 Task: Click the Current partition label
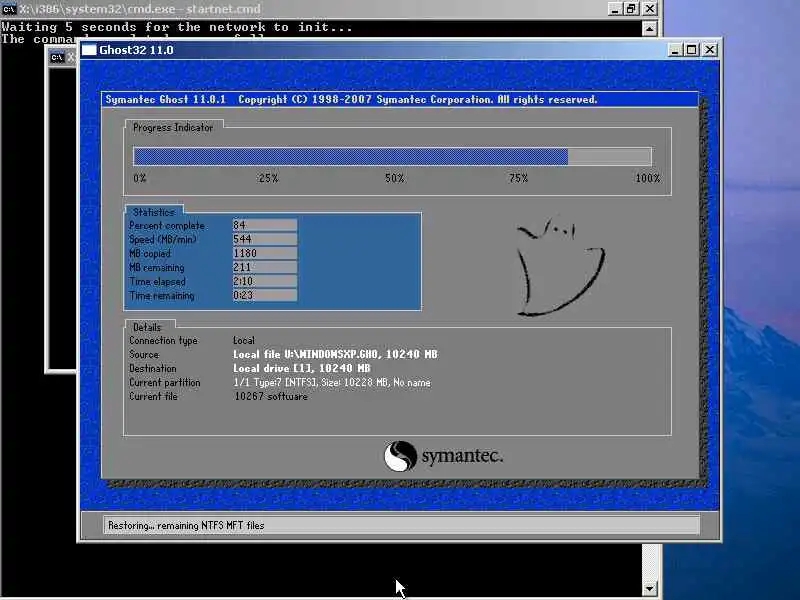pyautogui.click(x=165, y=382)
